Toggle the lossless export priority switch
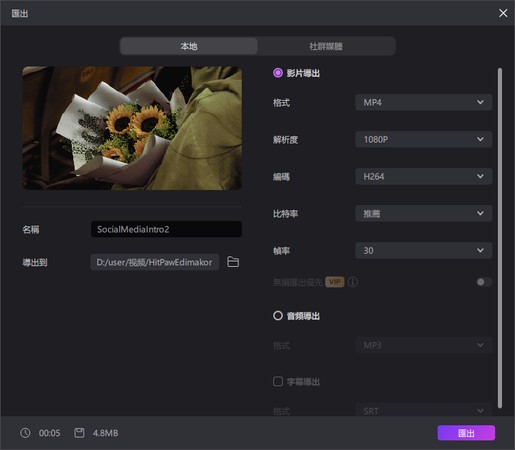 click(x=484, y=282)
